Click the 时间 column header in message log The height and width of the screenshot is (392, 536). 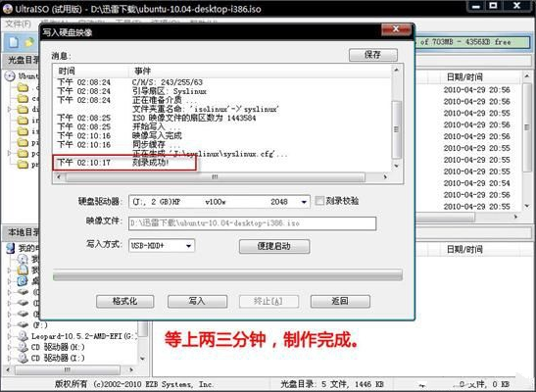pyautogui.click(x=67, y=72)
